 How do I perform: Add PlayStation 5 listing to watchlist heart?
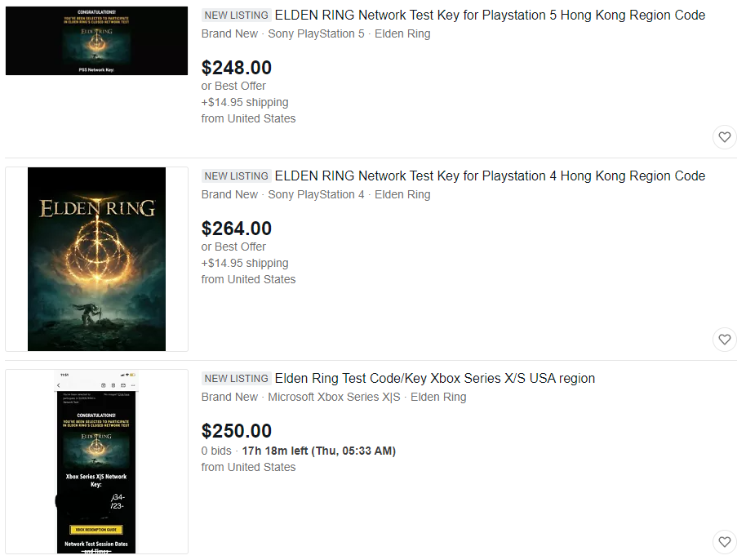pyautogui.click(x=724, y=137)
